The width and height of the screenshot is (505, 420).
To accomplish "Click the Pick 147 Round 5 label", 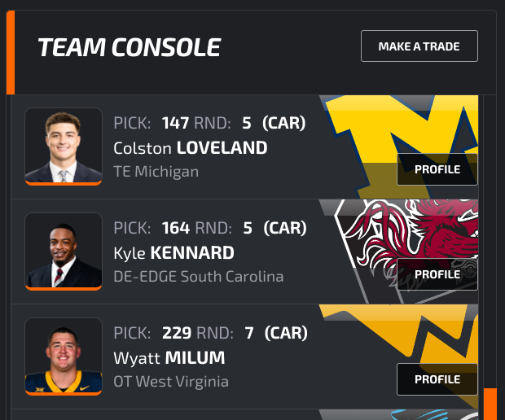I will pyautogui.click(x=209, y=124).
